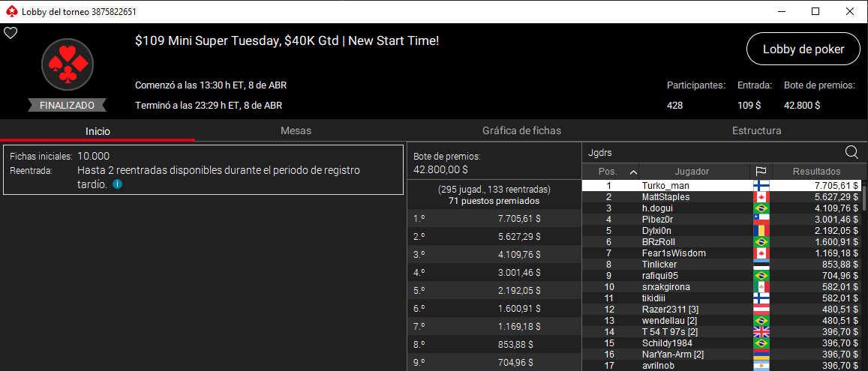
Task: Sort by Jugador column header
Action: click(x=692, y=172)
